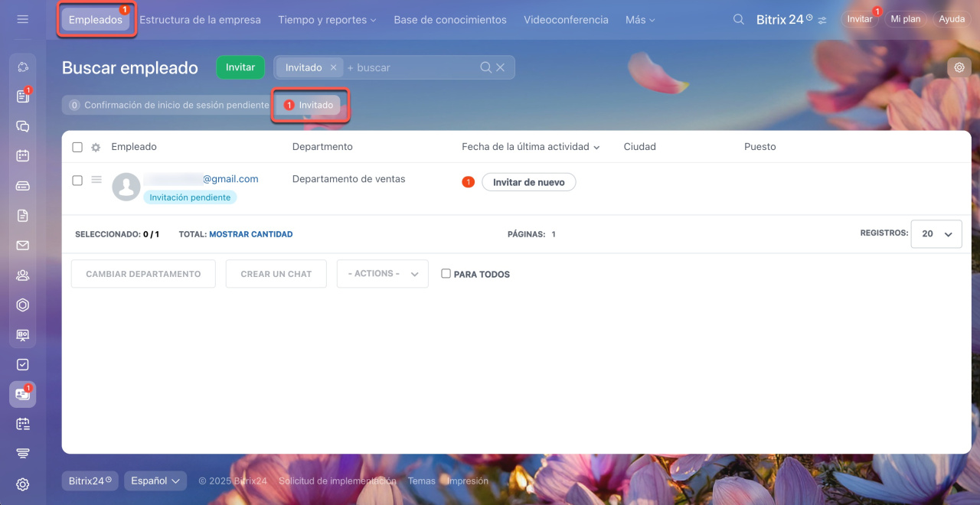Open the funnel sidebar icon
The width and height of the screenshot is (980, 505).
22,454
